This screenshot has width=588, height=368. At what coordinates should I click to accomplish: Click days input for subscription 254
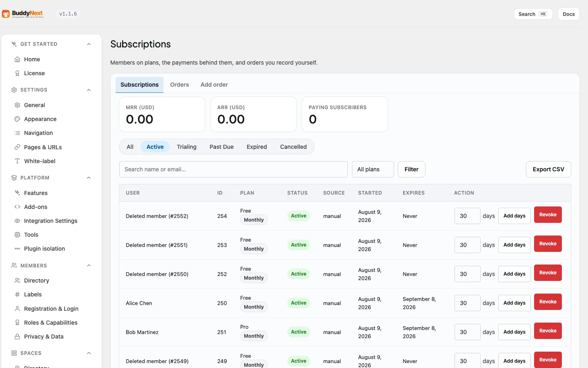click(468, 216)
